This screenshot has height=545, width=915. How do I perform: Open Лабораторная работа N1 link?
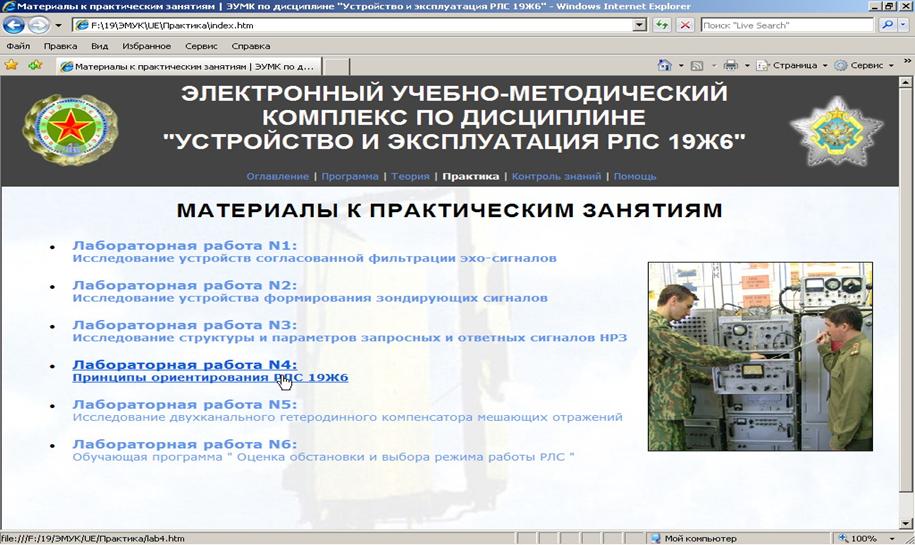coord(184,245)
